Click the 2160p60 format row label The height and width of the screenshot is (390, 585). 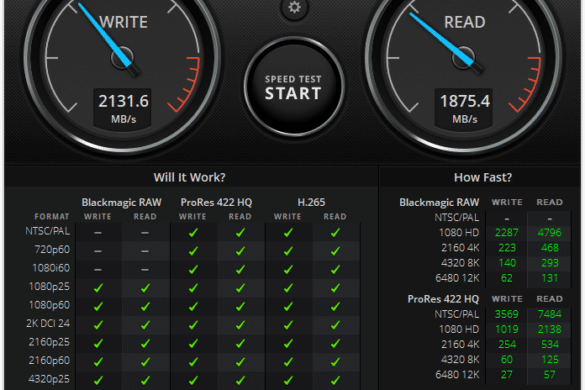click(49, 360)
